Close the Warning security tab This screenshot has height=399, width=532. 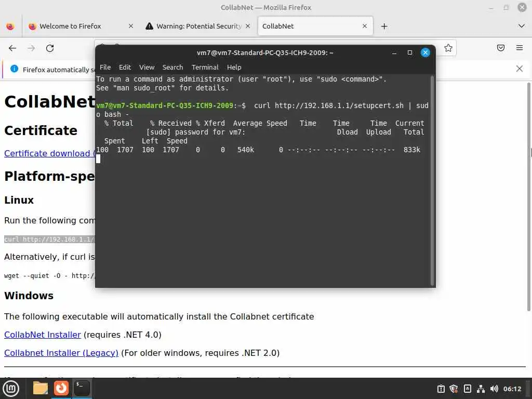click(248, 26)
